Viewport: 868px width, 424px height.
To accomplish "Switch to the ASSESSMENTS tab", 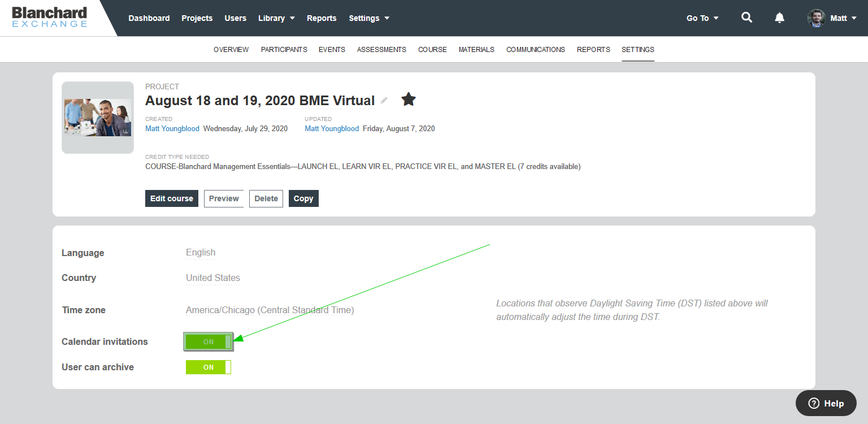I will [x=381, y=50].
